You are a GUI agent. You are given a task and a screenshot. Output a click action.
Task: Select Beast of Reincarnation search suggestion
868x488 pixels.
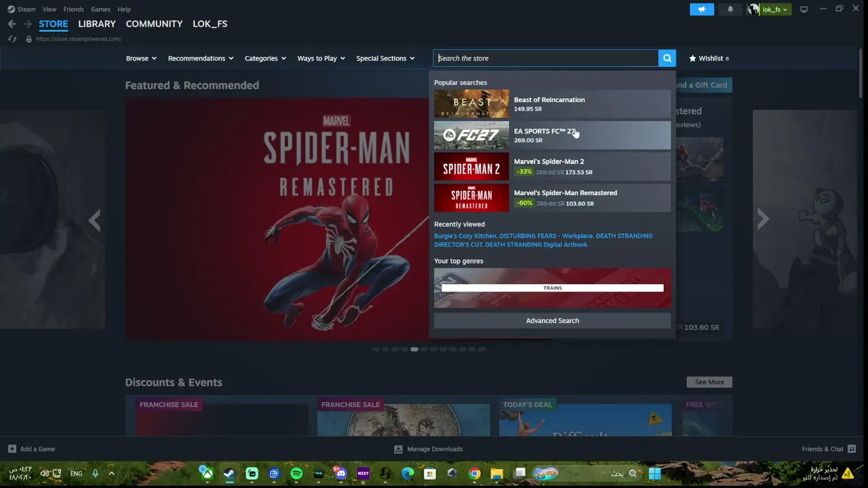(x=553, y=104)
